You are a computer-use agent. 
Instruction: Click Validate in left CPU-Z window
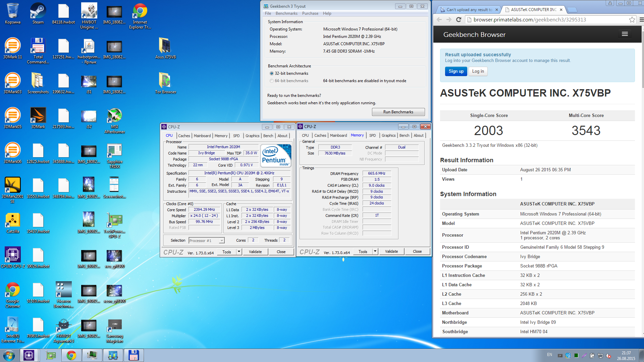pyautogui.click(x=255, y=252)
